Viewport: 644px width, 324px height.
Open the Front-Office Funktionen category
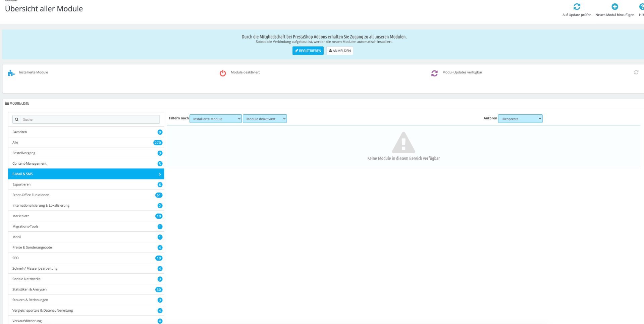tap(86, 195)
